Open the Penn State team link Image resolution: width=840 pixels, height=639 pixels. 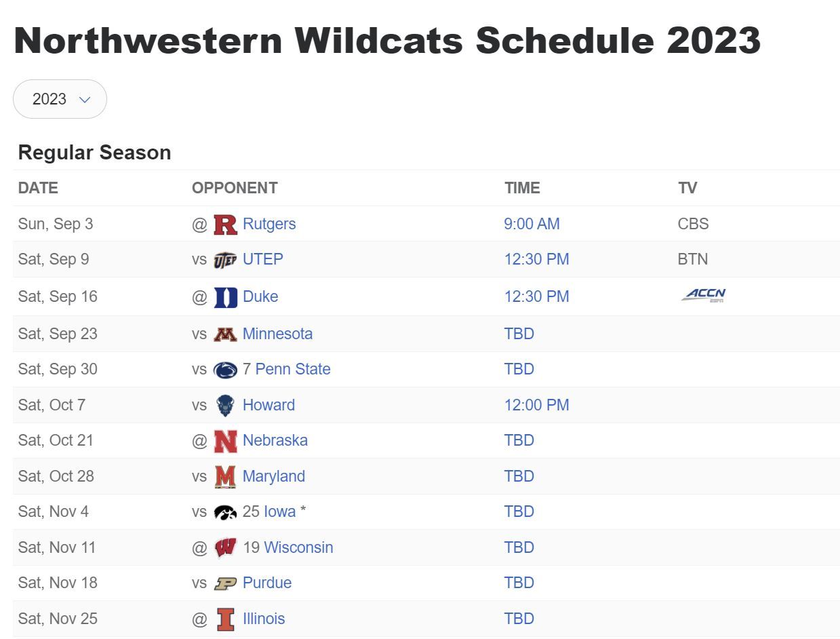(293, 369)
